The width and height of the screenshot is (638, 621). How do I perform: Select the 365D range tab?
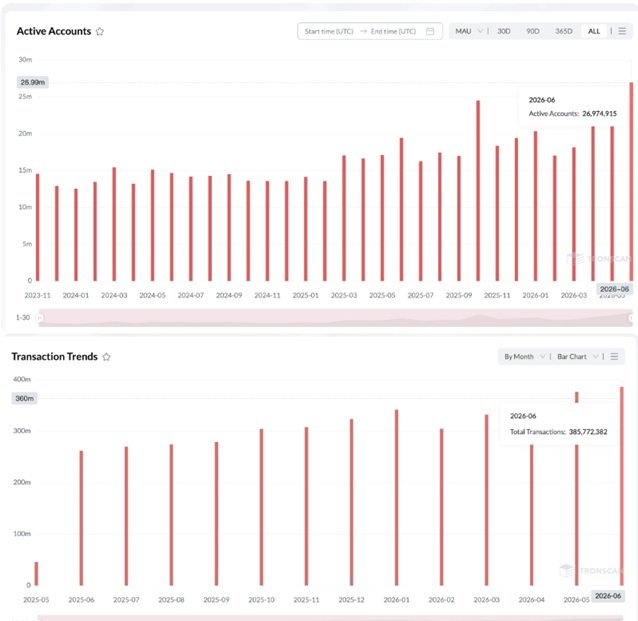pos(564,31)
